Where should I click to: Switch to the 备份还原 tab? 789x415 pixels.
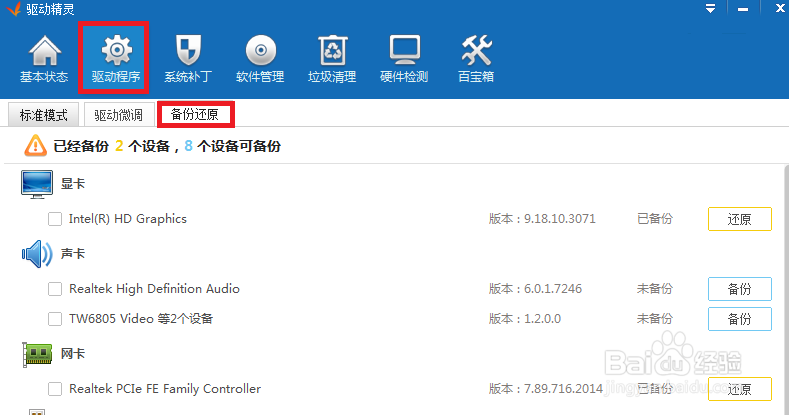(195, 114)
